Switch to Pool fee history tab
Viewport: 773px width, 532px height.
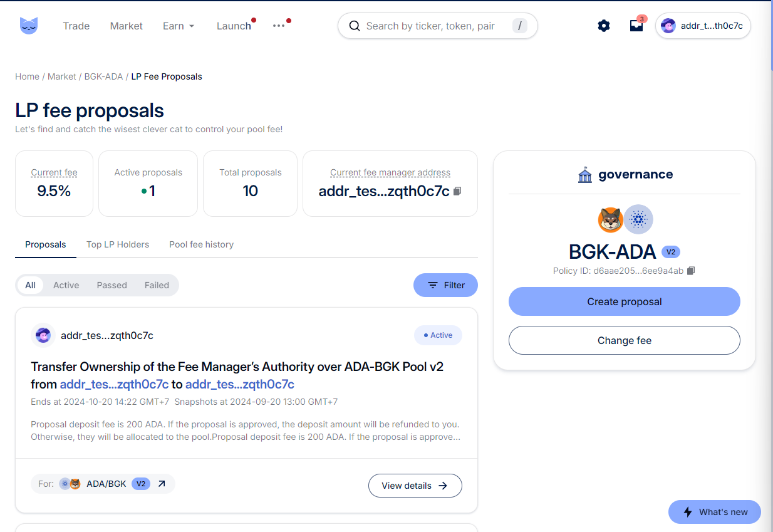point(201,244)
